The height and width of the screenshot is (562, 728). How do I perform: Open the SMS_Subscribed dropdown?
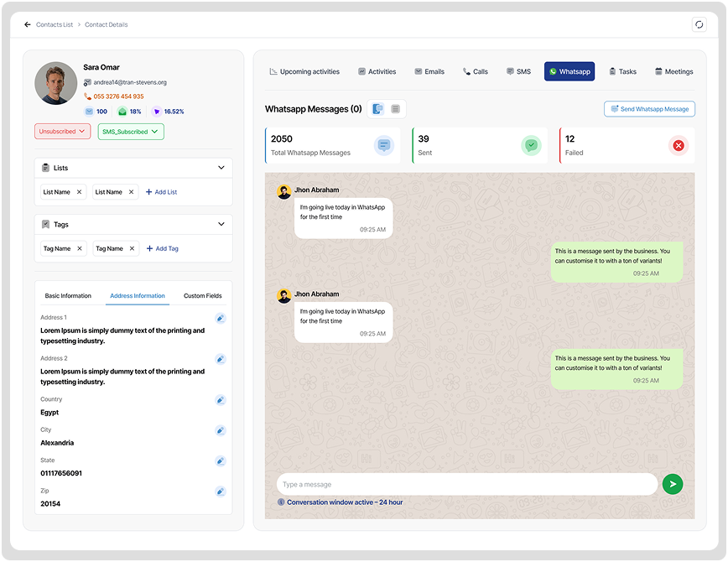point(130,132)
